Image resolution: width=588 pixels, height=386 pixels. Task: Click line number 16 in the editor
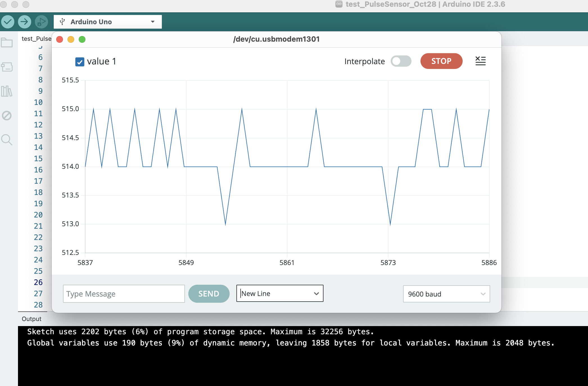pos(39,170)
